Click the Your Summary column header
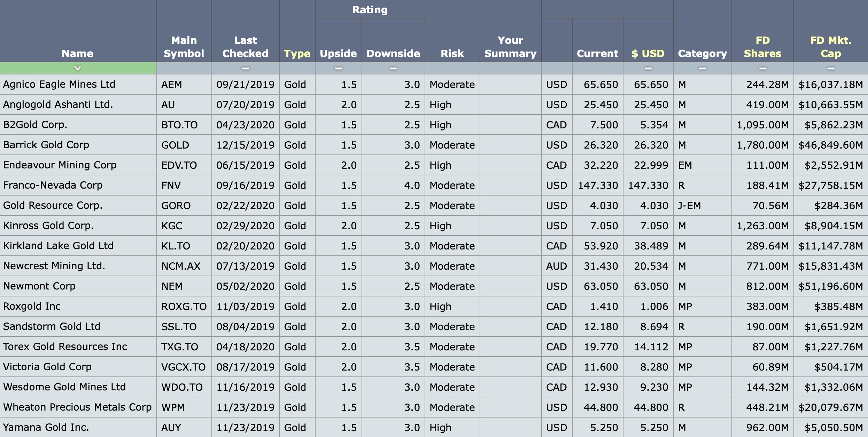The image size is (868, 437). click(510, 47)
